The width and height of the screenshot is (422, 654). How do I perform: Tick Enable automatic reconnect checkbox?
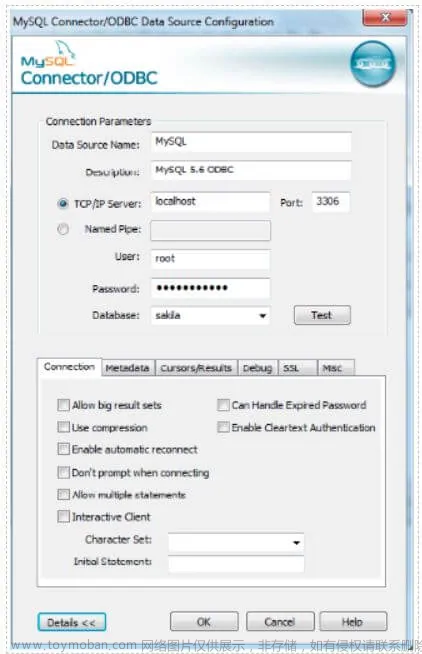coord(63,449)
